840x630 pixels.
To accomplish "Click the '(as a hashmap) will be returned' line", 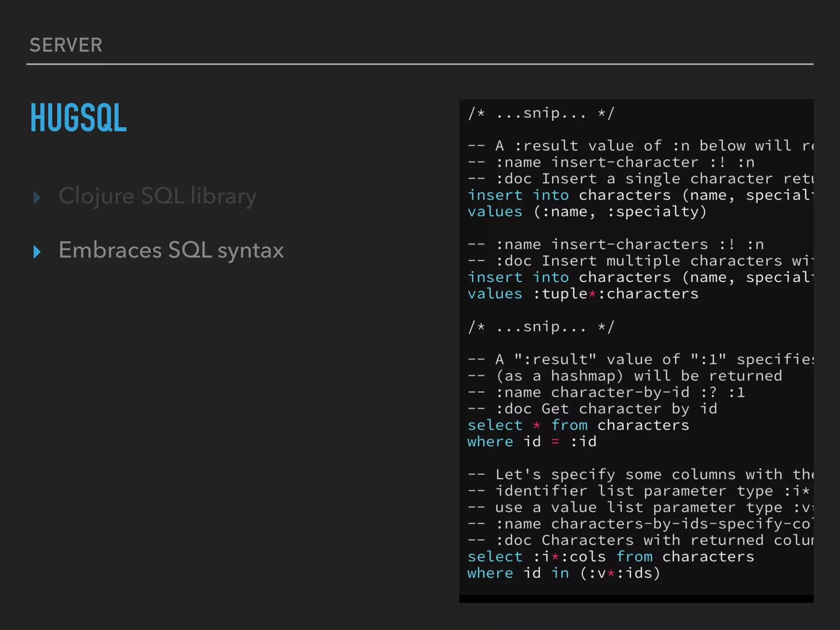I will tap(625, 376).
